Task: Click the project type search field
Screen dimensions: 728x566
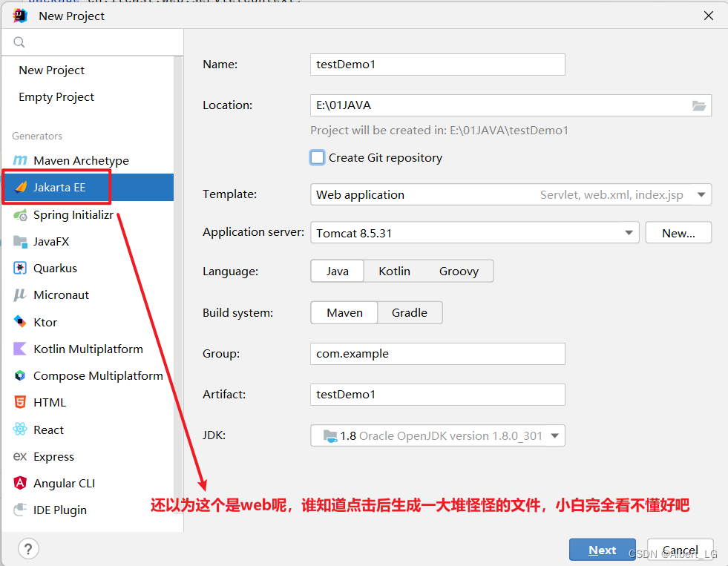Action: [x=93, y=42]
